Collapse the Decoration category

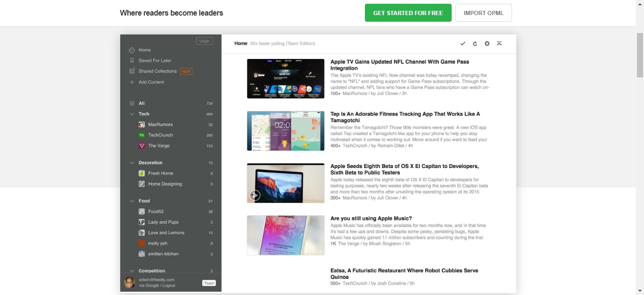point(132,163)
